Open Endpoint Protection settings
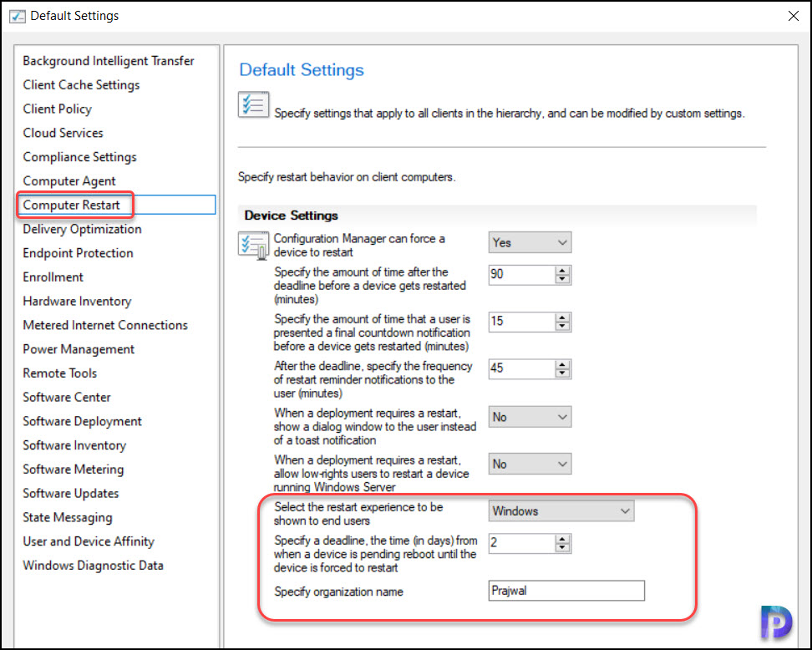 click(78, 253)
